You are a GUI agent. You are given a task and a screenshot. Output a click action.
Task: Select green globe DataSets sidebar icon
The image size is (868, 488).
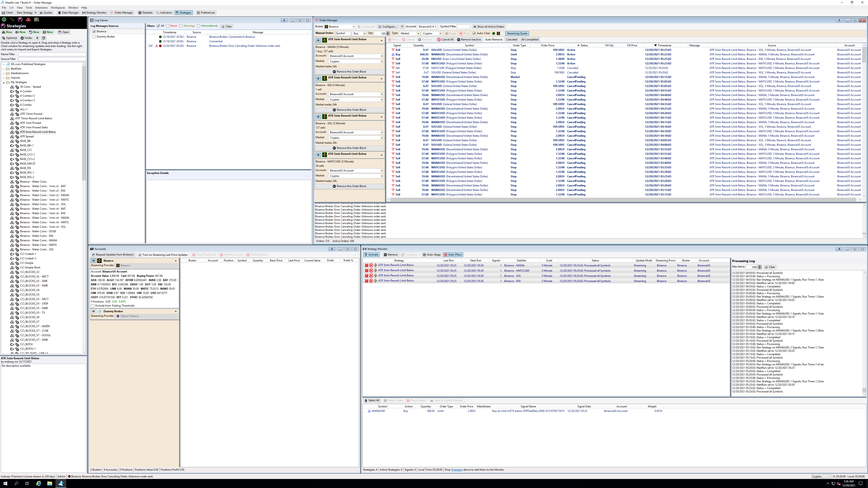coord(4,19)
